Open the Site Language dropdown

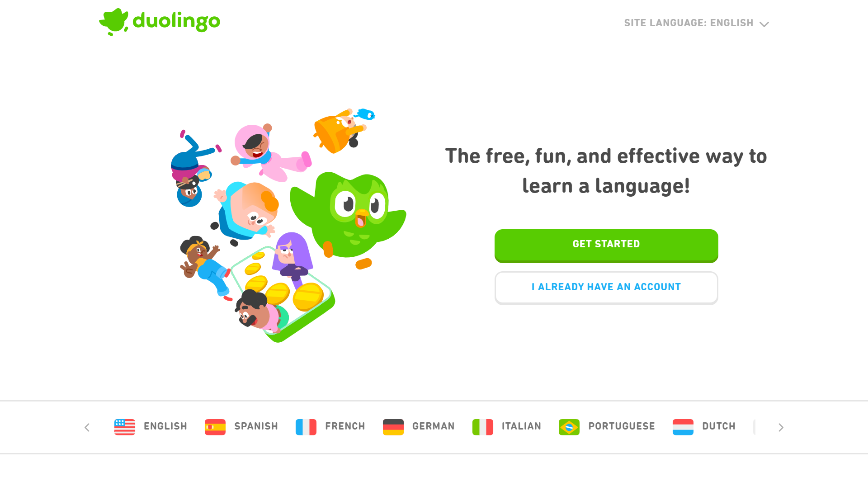pyautogui.click(x=696, y=23)
